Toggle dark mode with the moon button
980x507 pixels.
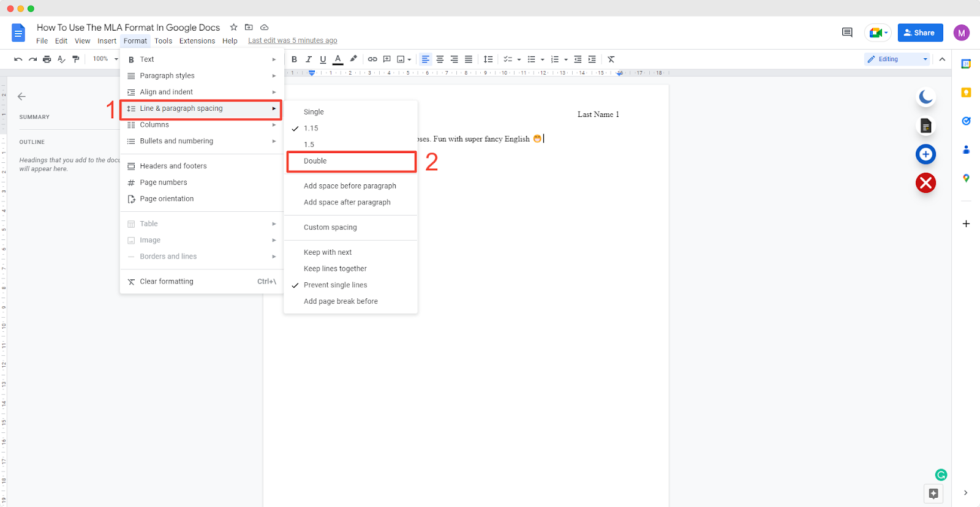925,97
